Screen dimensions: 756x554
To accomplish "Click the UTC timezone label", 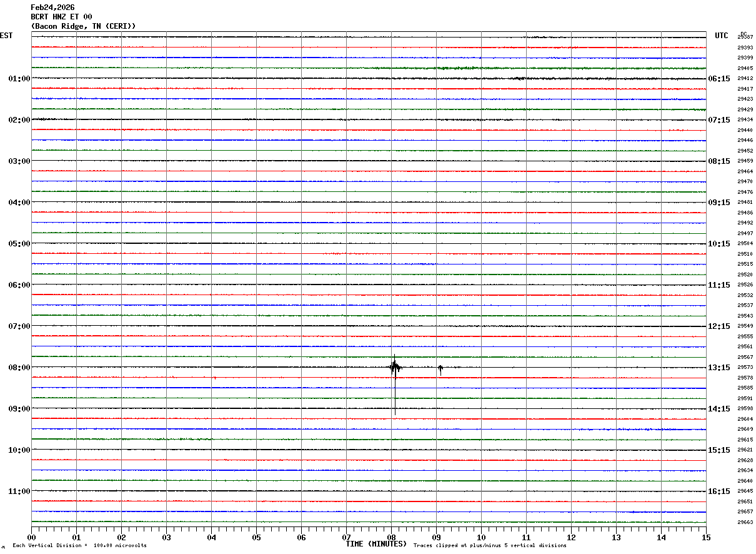I will coord(722,36).
